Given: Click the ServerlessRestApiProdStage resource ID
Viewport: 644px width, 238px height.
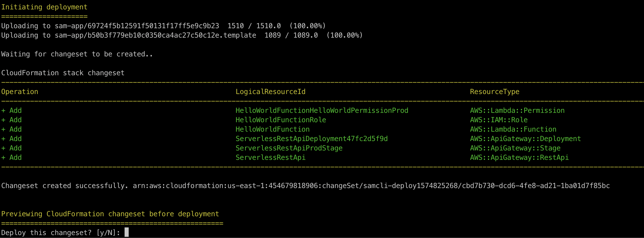Looking at the screenshot, I should tap(289, 148).
